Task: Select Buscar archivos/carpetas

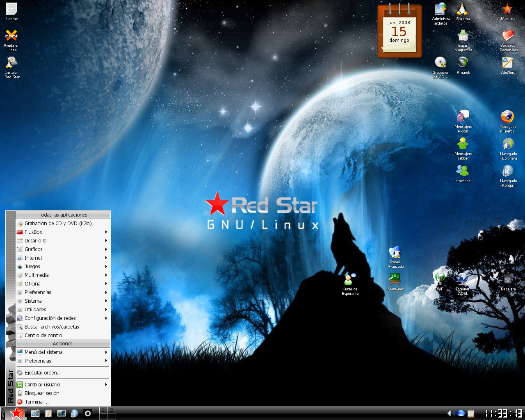Action: 63,327
